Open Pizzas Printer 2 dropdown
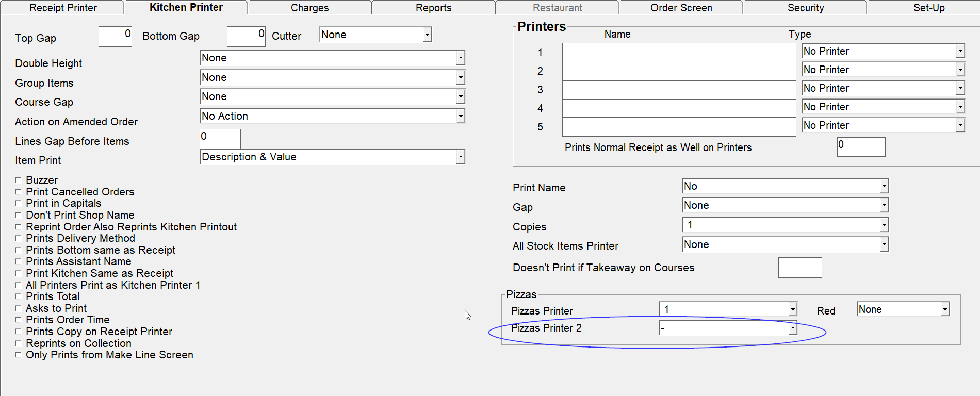Viewport: 980px width, 396px height. coord(792,328)
